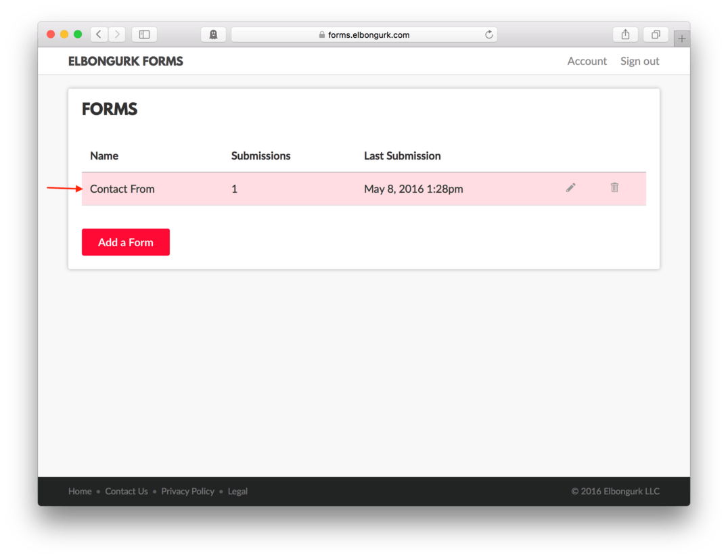
Task: Click the Submissions column header
Action: [261, 156]
